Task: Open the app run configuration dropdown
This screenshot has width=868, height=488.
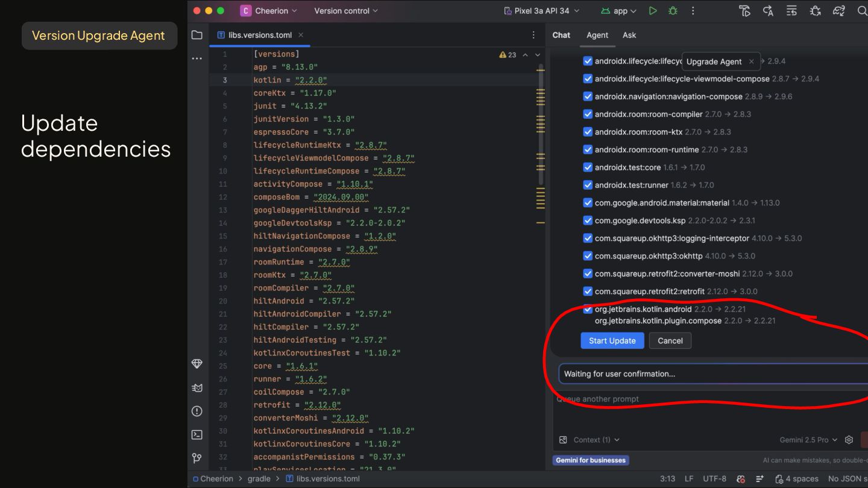Action: 619,11
